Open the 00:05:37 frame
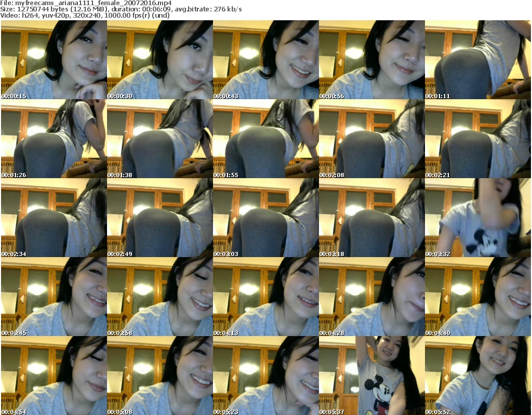This screenshot has width=532, height=415. tap(372, 376)
